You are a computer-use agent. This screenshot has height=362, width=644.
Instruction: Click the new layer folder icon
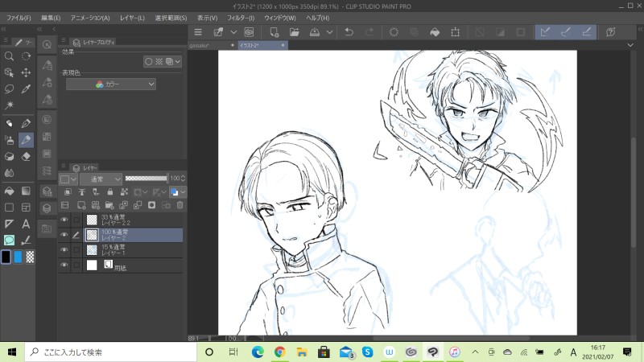pos(109,205)
